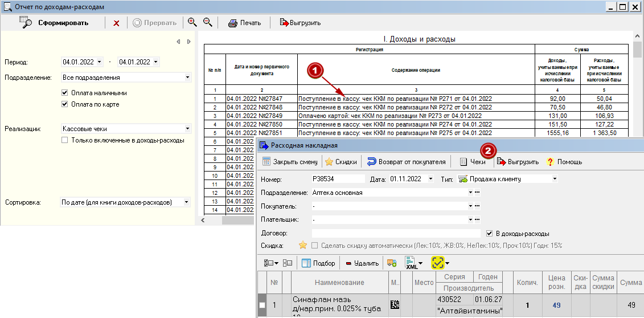Open the period start date dropdown
The width and height of the screenshot is (644, 318).
[100, 62]
